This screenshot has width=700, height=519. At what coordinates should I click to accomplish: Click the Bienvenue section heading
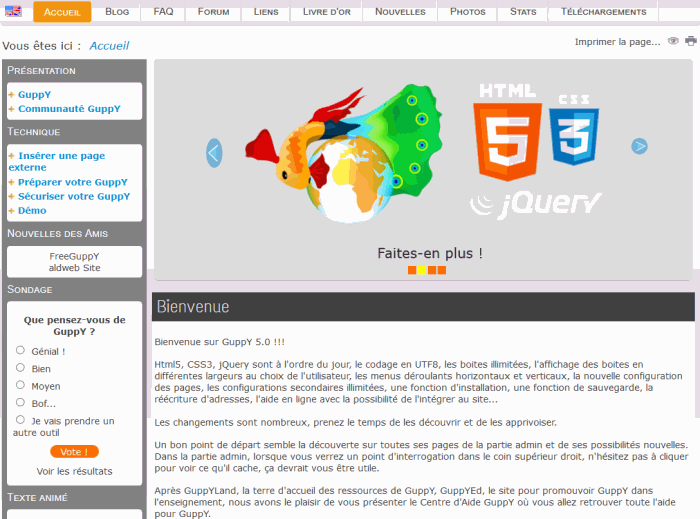tap(193, 307)
